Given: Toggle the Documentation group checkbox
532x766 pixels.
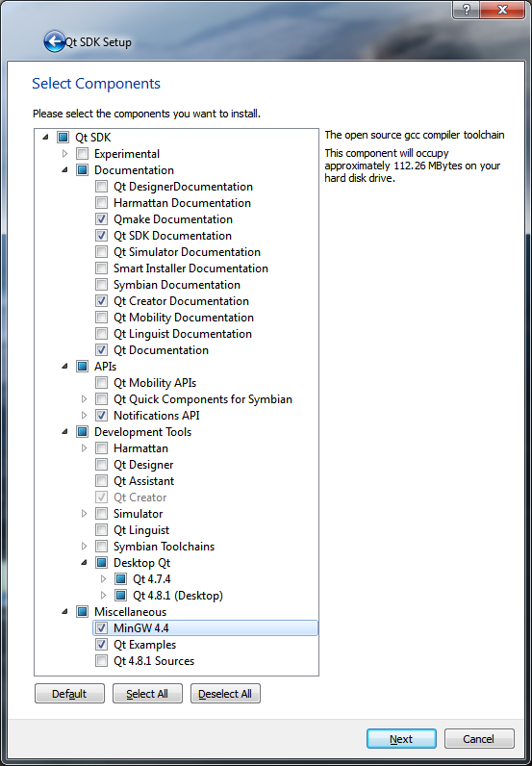Looking at the screenshot, I should click(x=82, y=170).
